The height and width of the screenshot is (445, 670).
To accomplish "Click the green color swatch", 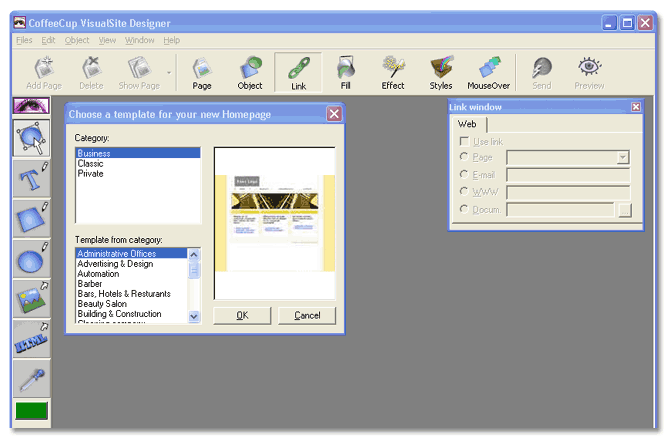I will [31, 411].
